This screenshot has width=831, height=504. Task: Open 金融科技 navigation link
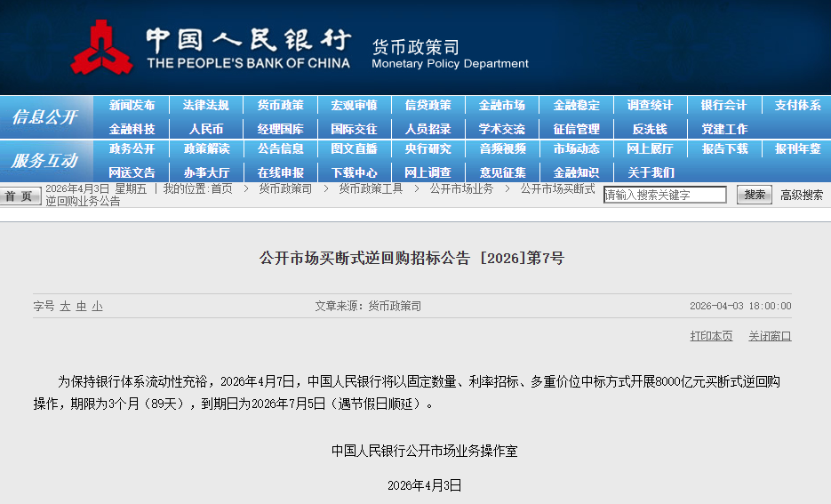click(132, 129)
